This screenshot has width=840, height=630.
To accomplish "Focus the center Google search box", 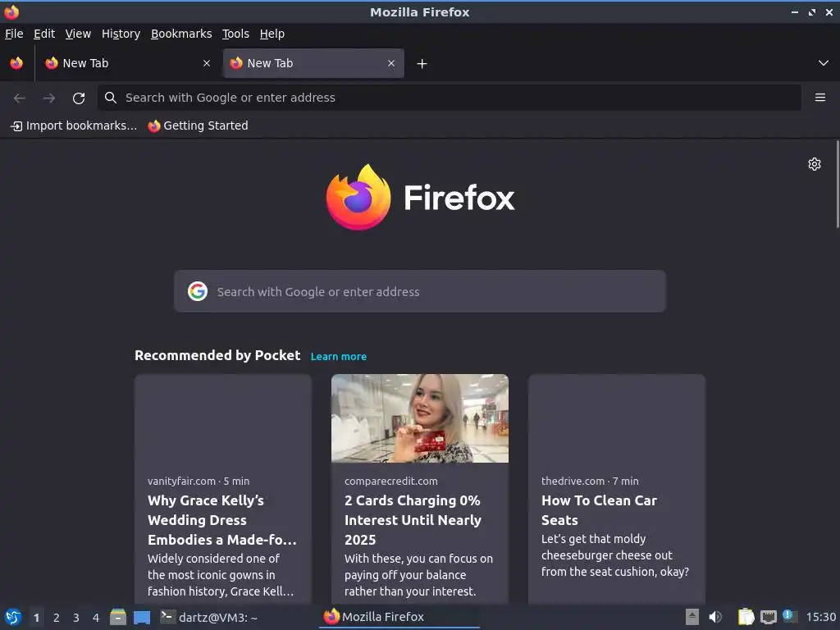I will 420,291.
